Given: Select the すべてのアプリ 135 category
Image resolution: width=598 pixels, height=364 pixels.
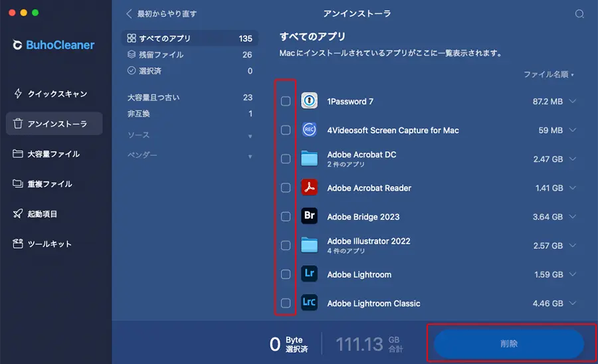Looking at the screenshot, I should pyautogui.click(x=189, y=38).
